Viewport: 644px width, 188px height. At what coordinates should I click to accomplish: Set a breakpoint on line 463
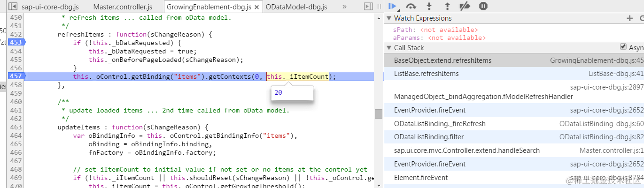(x=16, y=127)
